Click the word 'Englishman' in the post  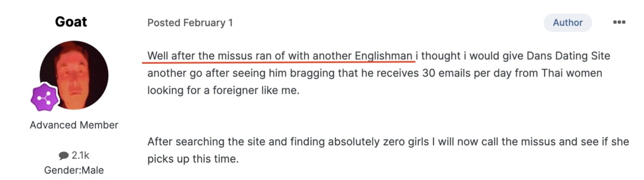383,56
